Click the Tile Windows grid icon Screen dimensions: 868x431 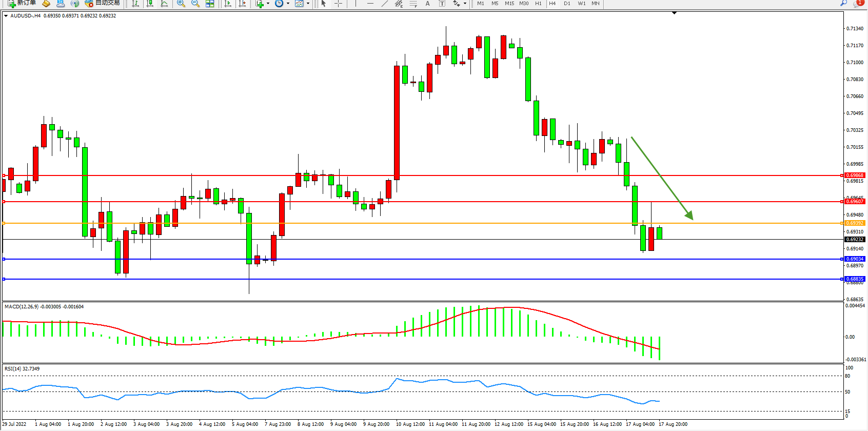pos(210,4)
